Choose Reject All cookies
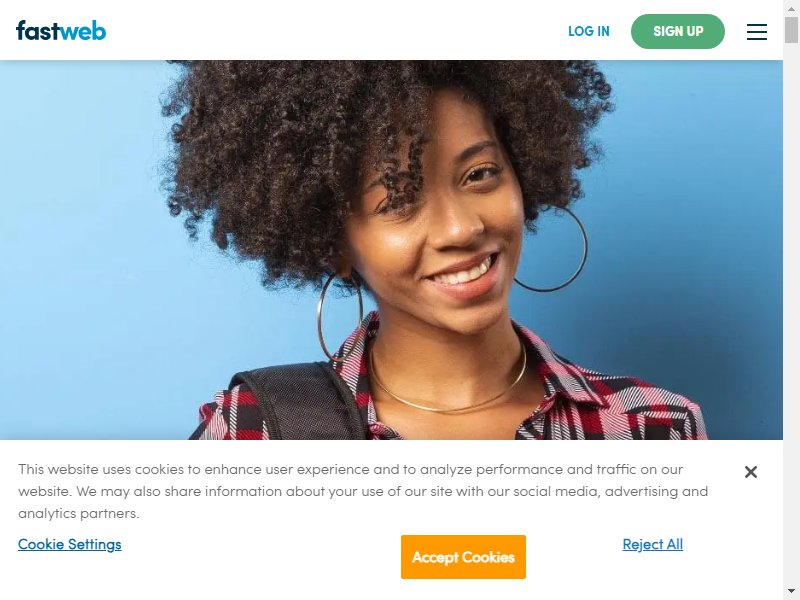The image size is (800, 600). (x=653, y=544)
